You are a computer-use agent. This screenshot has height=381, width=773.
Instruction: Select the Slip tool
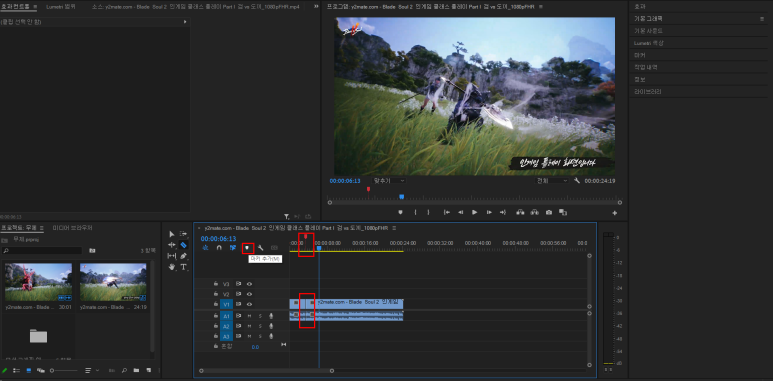point(172,256)
